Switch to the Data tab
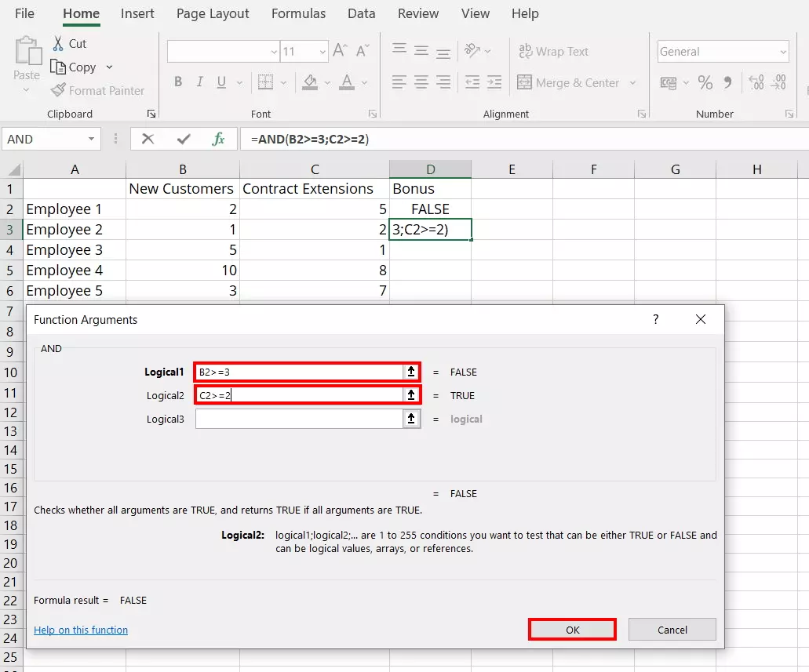The width and height of the screenshot is (809, 672). [x=362, y=13]
